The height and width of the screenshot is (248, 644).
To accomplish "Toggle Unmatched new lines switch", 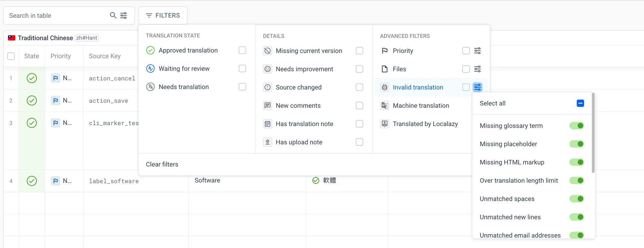I will pos(577,217).
